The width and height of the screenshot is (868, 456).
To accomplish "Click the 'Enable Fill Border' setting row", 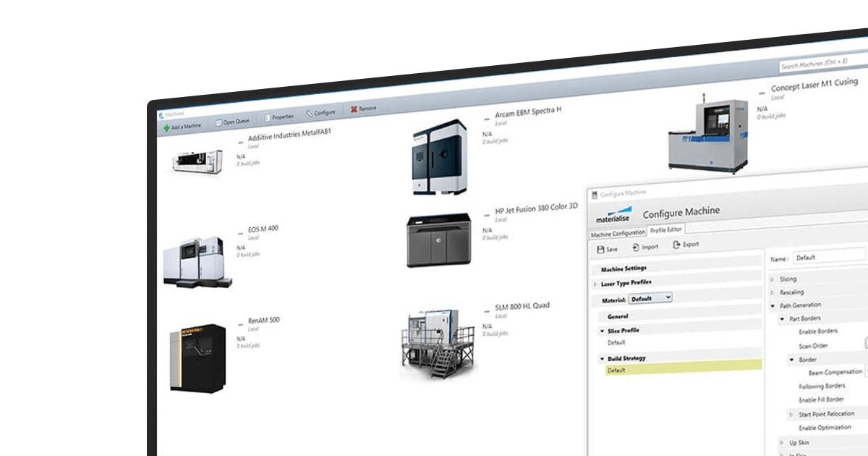I will (x=821, y=400).
